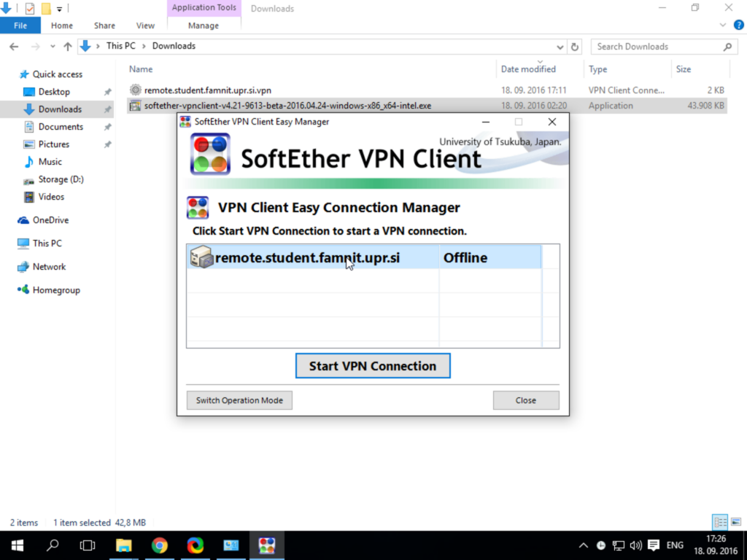The width and height of the screenshot is (747, 560).
Task: Click Start VPN Connection button
Action: pos(373,366)
